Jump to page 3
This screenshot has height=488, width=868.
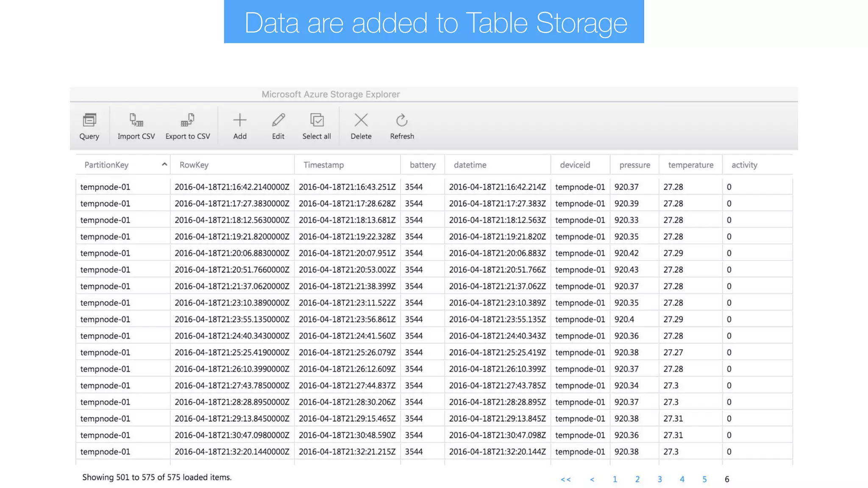(659, 479)
